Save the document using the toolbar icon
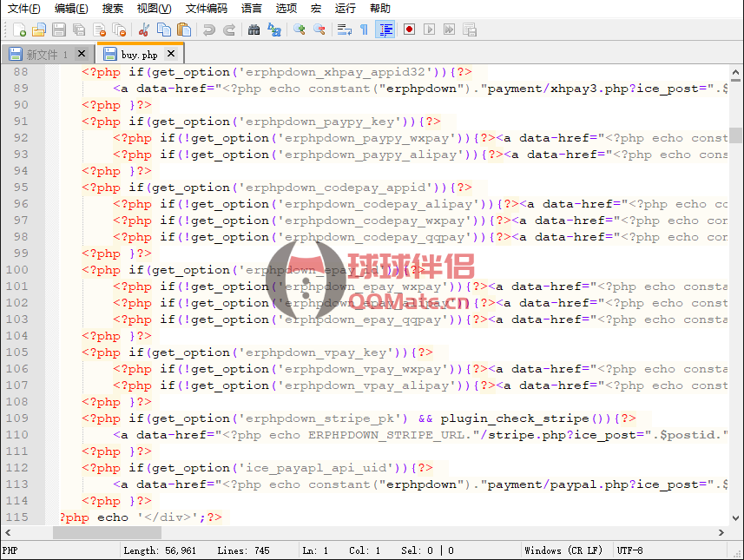This screenshot has height=560, width=744. (58, 30)
